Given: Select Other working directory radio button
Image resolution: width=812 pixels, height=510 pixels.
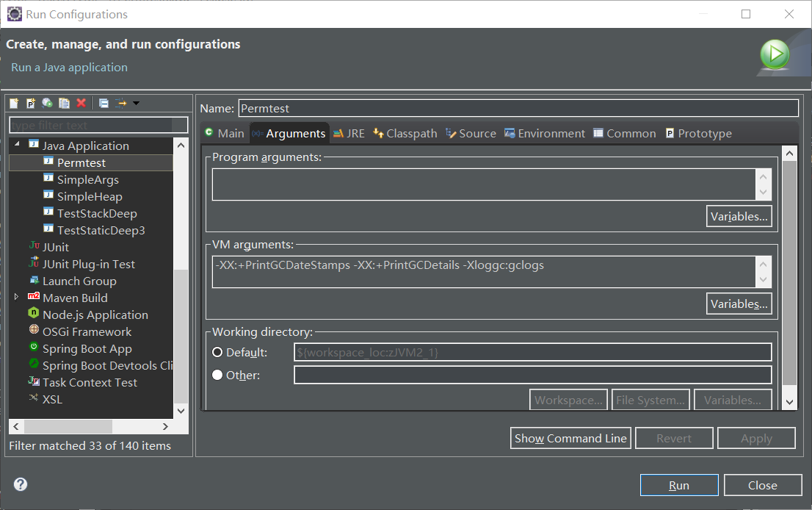Looking at the screenshot, I should (x=217, y=375).
